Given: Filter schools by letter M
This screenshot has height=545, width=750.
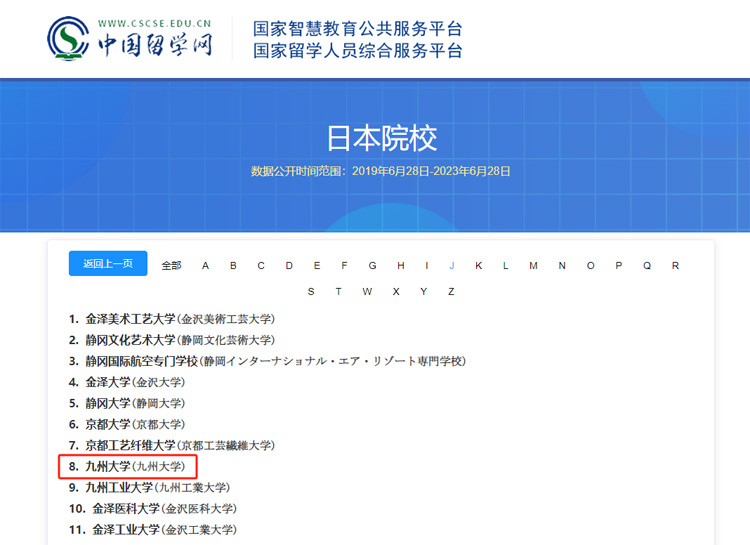Looking at the screenshot, I should (x=533, y=266).
